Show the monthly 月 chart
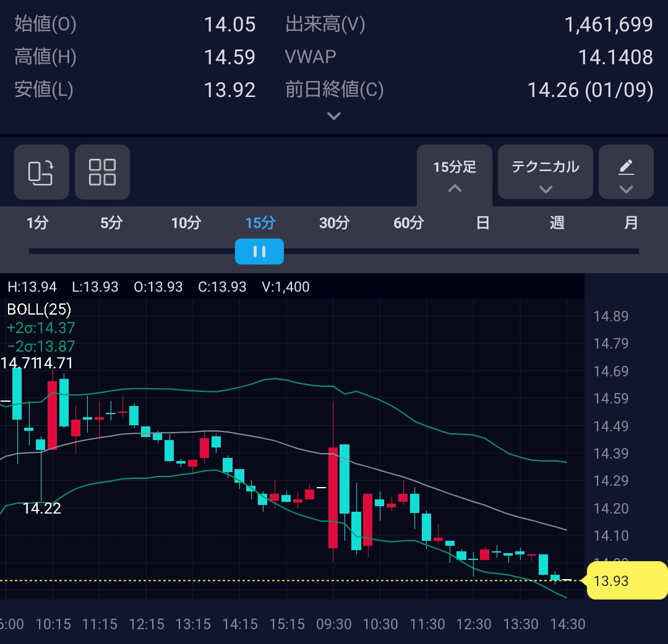 click(631, 223)
